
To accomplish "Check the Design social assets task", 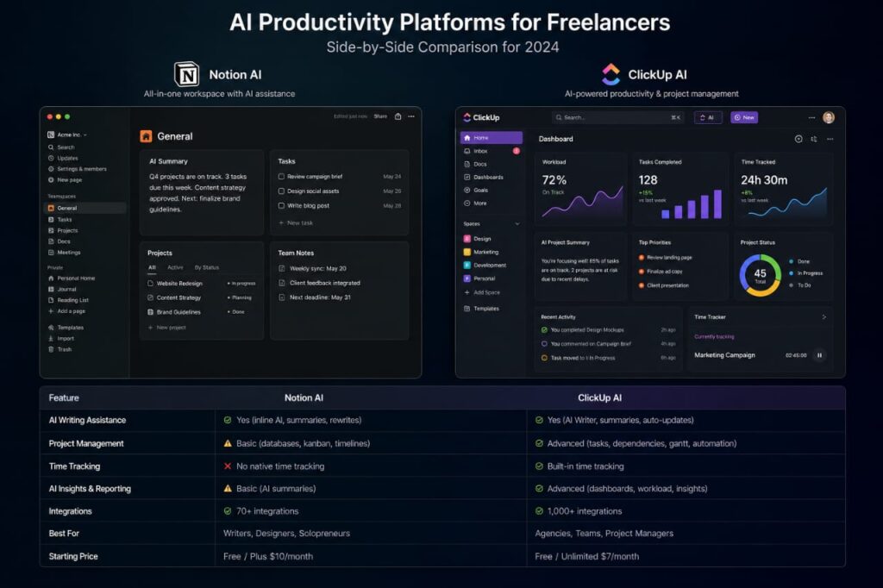I will click(x=281, y=191).
